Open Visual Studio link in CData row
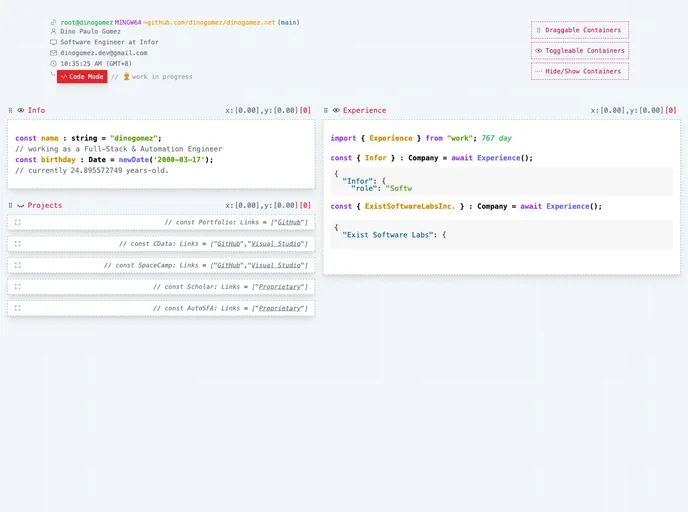This screenshot has width=688, height=512. click(276, 244)
